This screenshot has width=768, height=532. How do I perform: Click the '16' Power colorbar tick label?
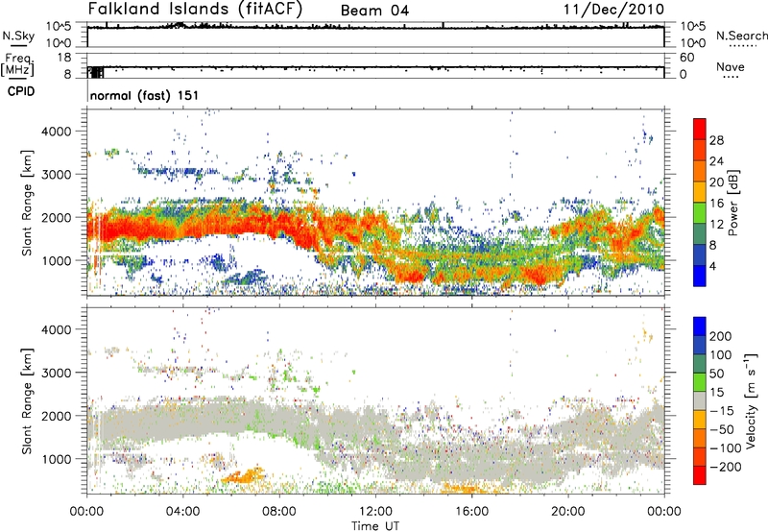coord(716,204)
